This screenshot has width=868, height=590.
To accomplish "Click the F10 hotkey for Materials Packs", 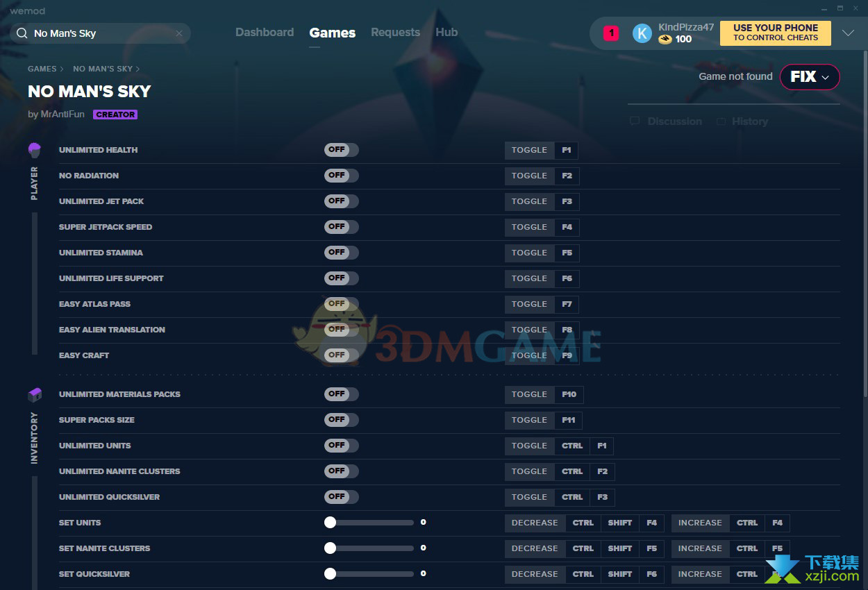I will (569, 394).
